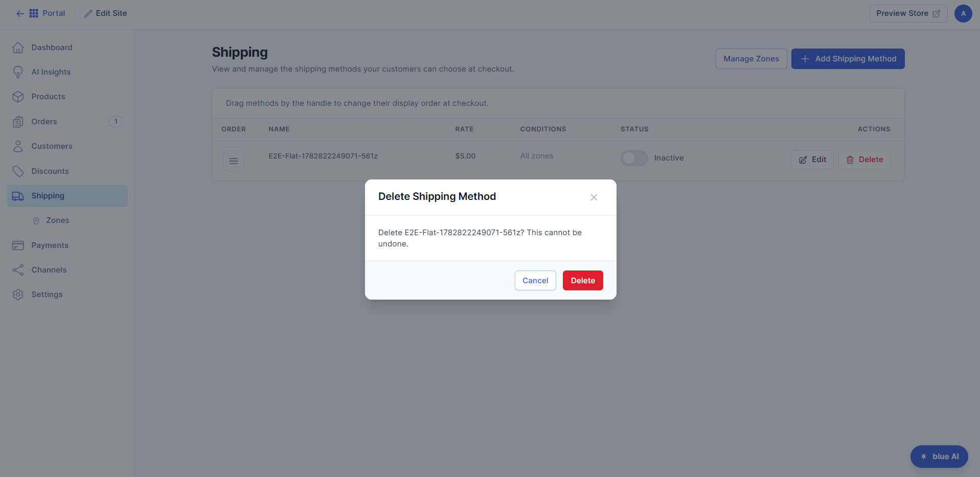Image resolution: width=980 pixels, height=477 pixels.
Task: Click the Inactive status label
Action: pyautogui.click(x=669, y=158)
